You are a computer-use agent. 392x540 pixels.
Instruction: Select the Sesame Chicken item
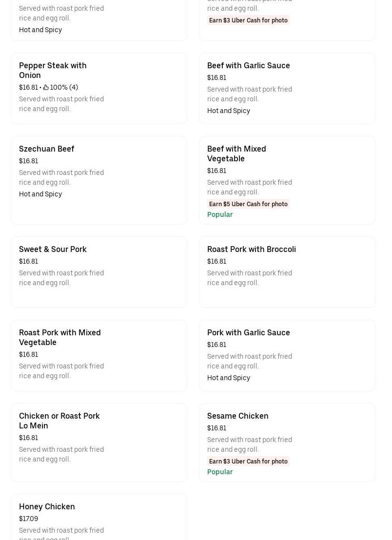(237, 416)
